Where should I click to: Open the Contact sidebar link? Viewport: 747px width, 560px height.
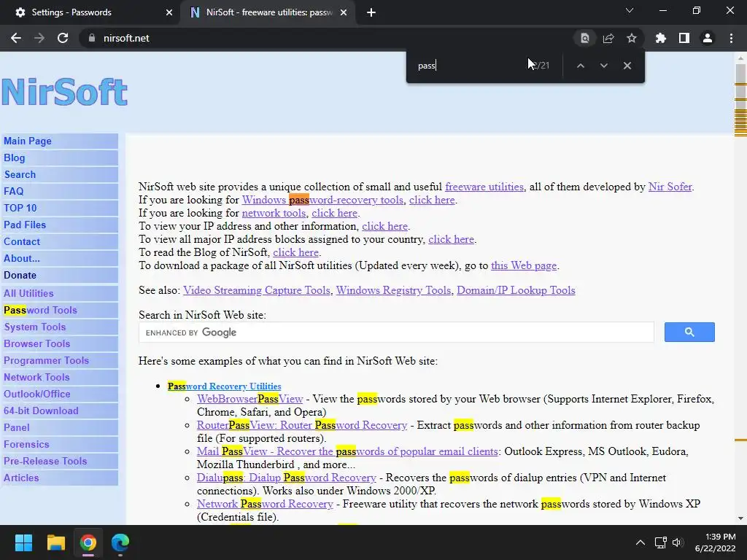click(60, 241)
